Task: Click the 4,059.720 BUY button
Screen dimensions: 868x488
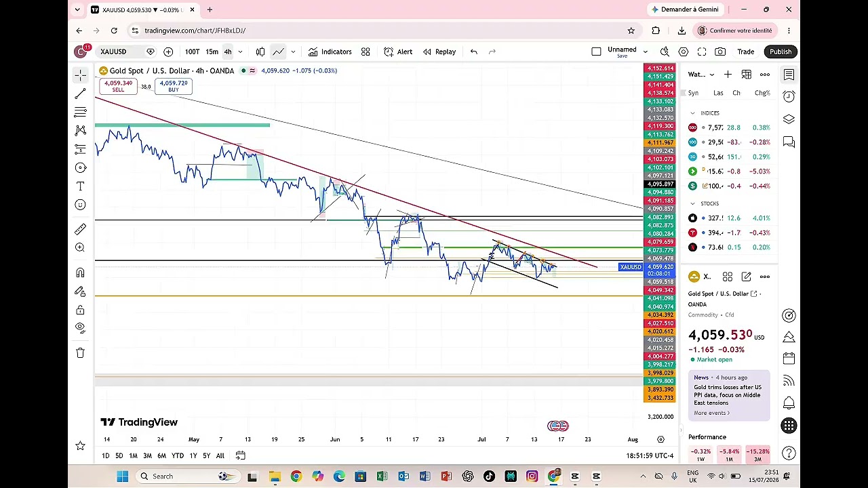Action: 174,86
